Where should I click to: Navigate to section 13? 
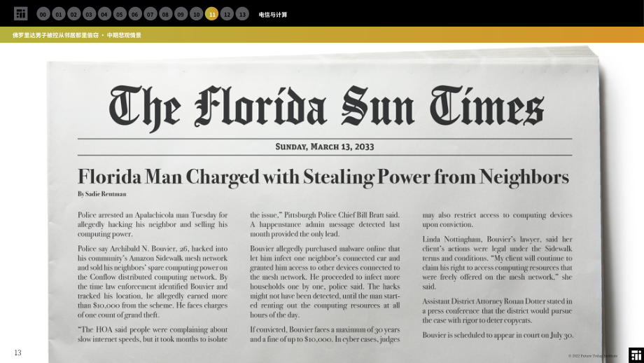click(x=242, y=14)
